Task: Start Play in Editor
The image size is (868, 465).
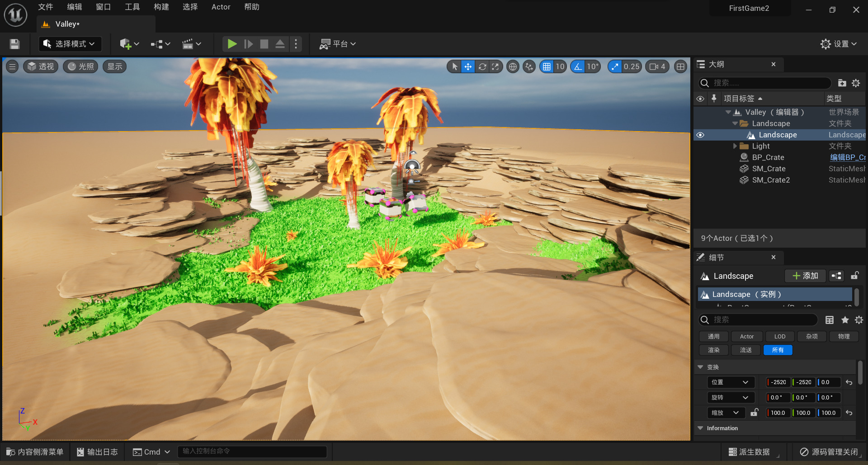Action: (232, 44)
